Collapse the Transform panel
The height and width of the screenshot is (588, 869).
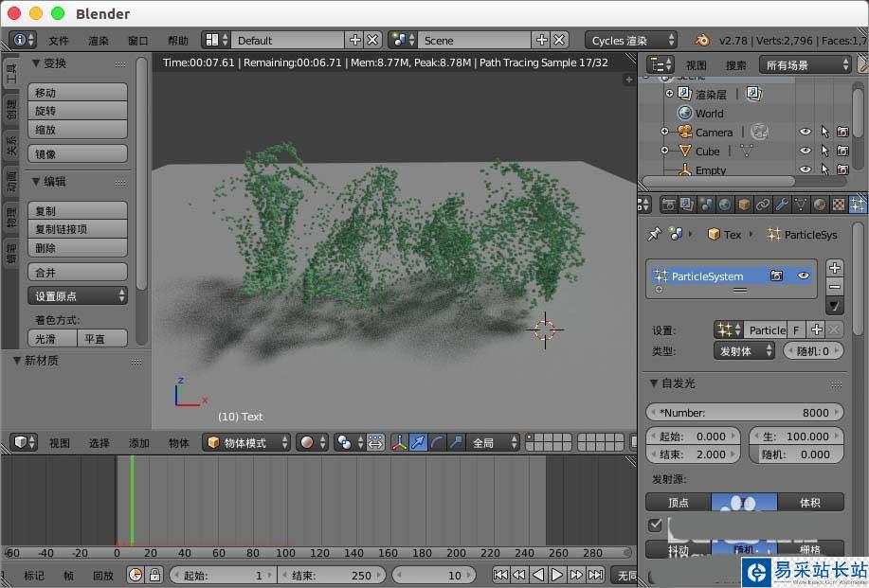(35, 63)
